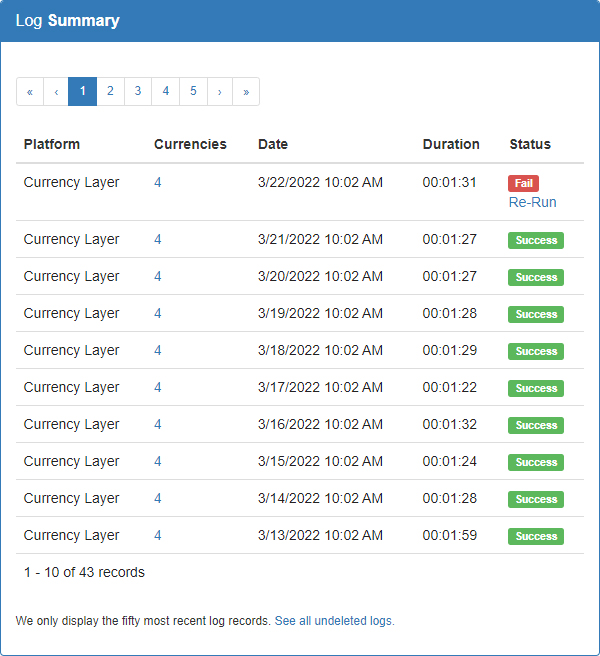Select the date 3/14/2022 10:02 AM

tap(320, 498)
